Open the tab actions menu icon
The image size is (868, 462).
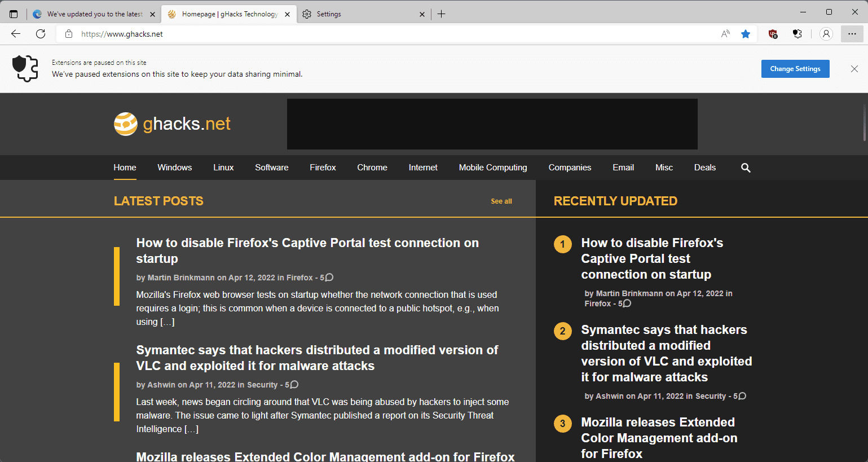pos(14,14)
